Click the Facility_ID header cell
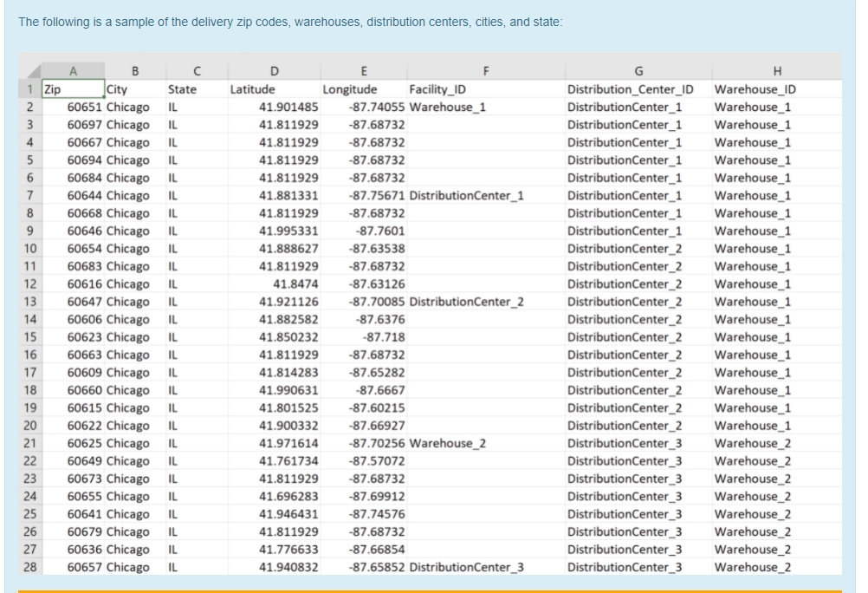The height and width of the screenshot is (593, 868). click(x=486, y=89)
